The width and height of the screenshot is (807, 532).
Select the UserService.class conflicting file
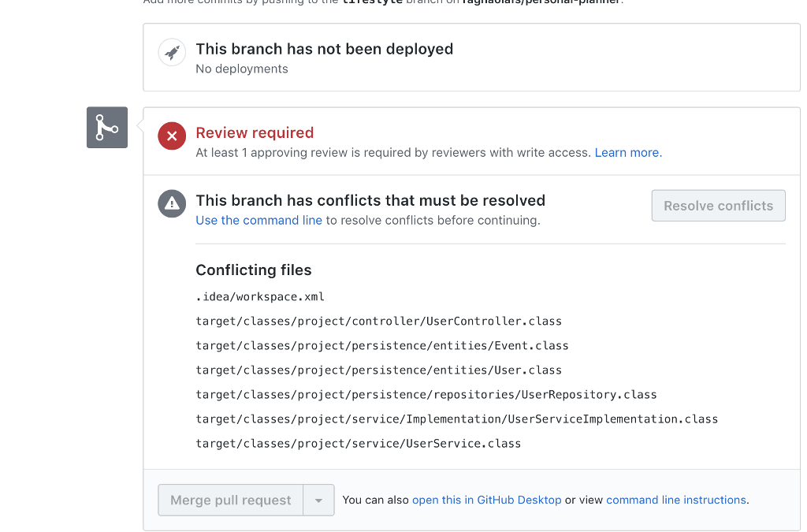point(356,443)
